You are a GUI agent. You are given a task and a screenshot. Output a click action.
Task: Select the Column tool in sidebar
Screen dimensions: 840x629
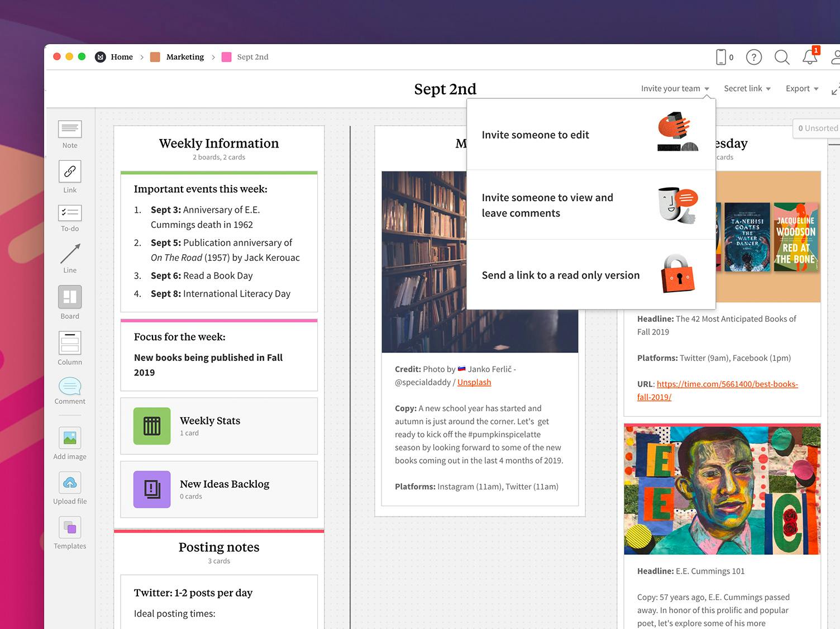click(70, 347)
